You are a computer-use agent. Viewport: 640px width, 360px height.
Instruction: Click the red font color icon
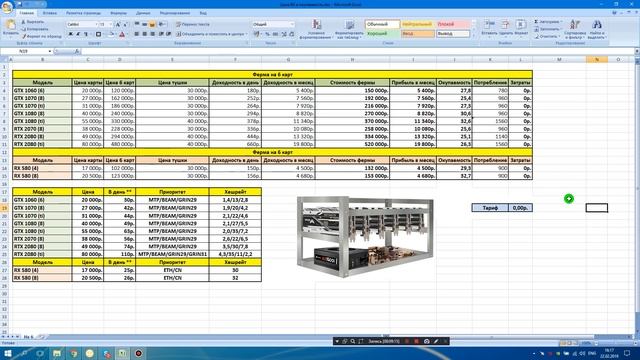click(122, 34)
